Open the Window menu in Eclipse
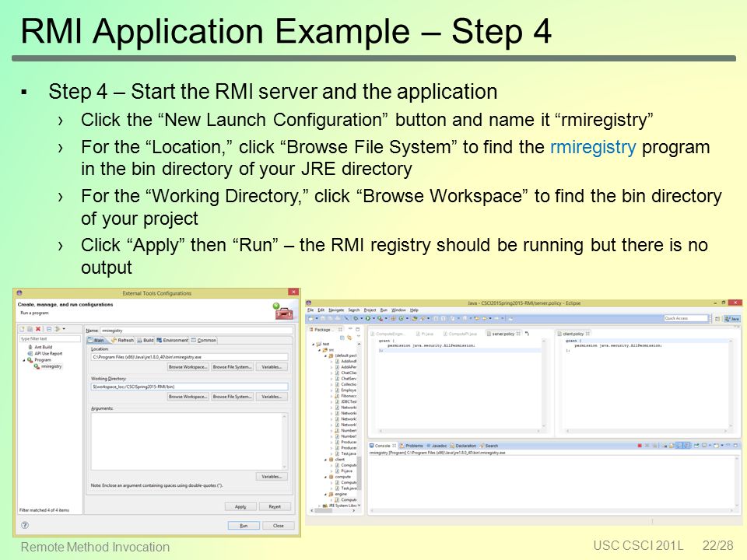The height and width of the screenshot is (560, 747). [398, 310]
